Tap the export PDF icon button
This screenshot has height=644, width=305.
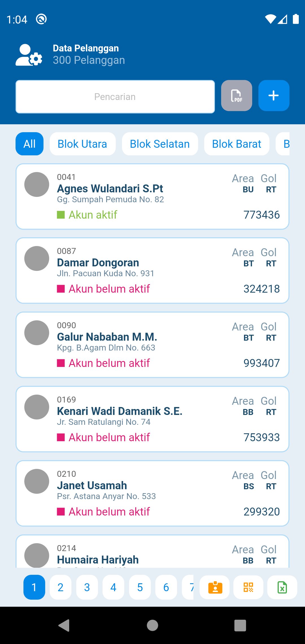pos(236,95)
